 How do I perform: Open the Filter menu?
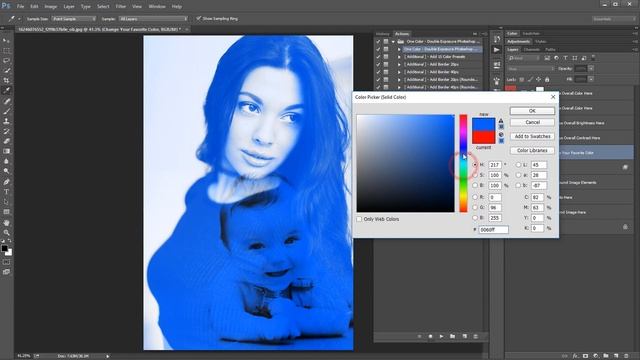click(x=121, y=7)
